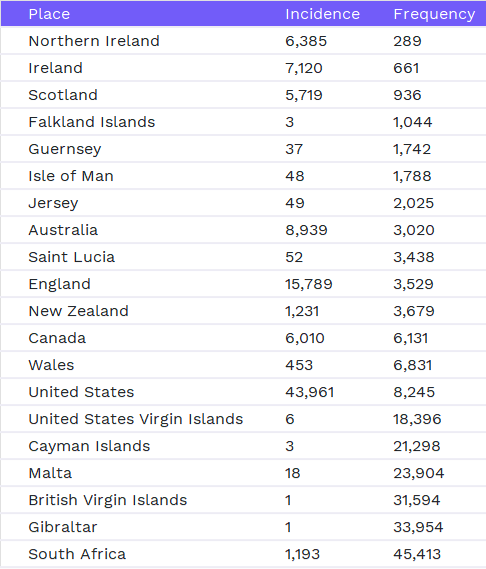
Task: Open the Isle of Man entry
Action: point(71,176)
